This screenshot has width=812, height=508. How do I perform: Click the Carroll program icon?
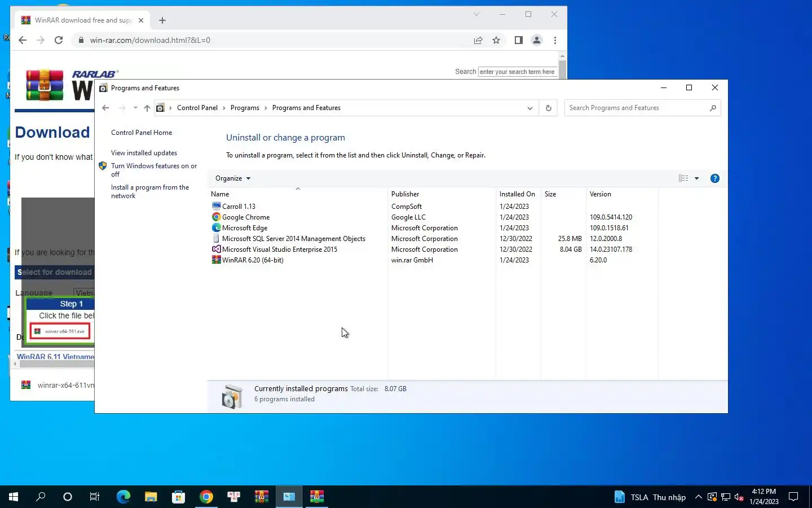pyautogui.click(x=216, y=206)
